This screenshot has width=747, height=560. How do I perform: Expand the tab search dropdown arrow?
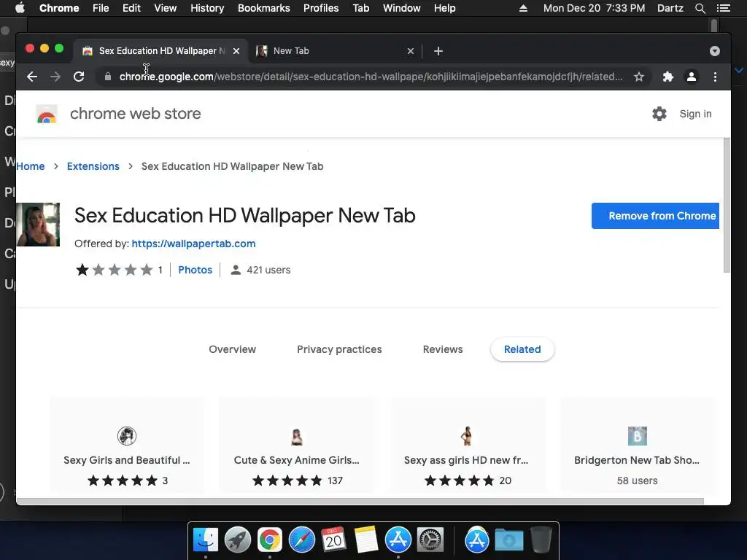point(715,51)
